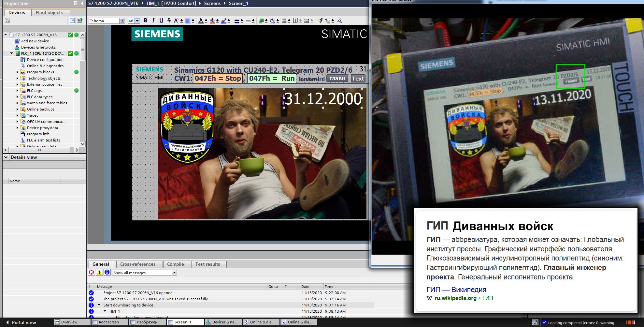Open the ГИП — Википедия link
The width and height of the screenshot is (644, 327).
coord(456,290)
